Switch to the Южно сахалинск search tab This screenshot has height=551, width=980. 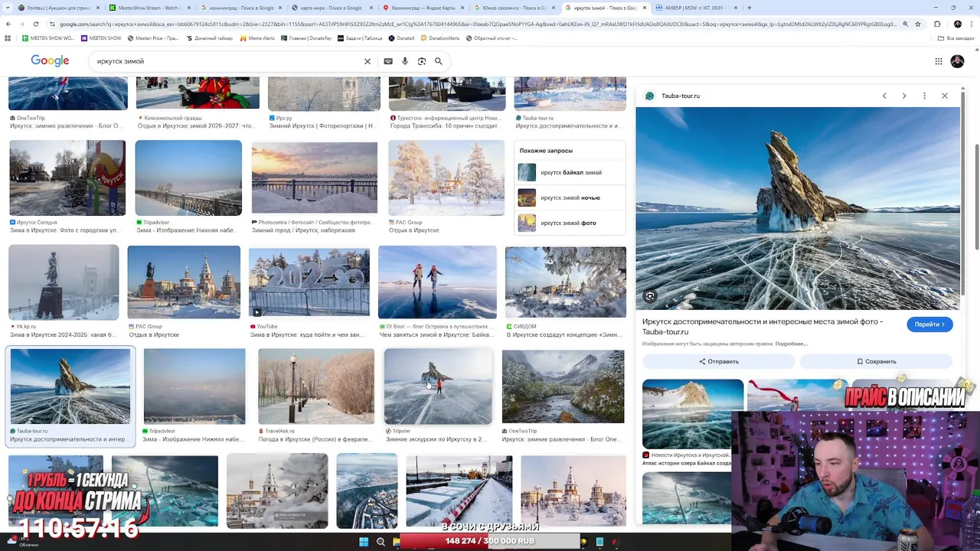(515, 8)
